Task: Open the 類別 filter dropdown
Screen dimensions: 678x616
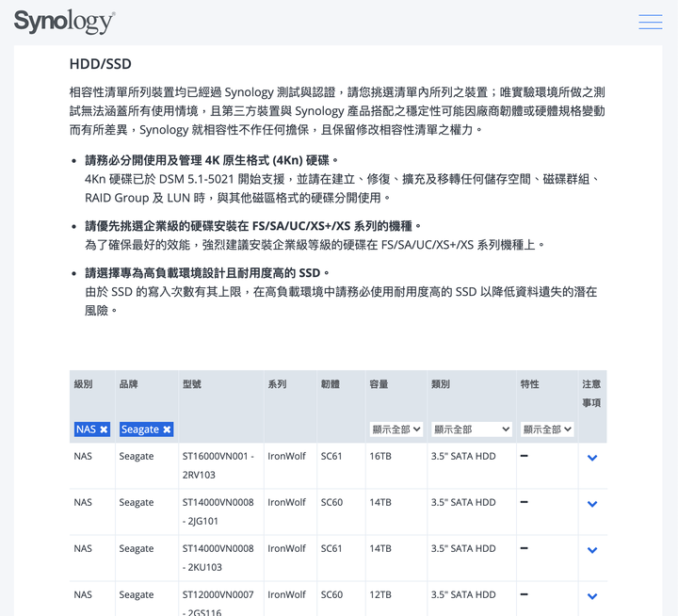Action: click(x=472, y=430)
